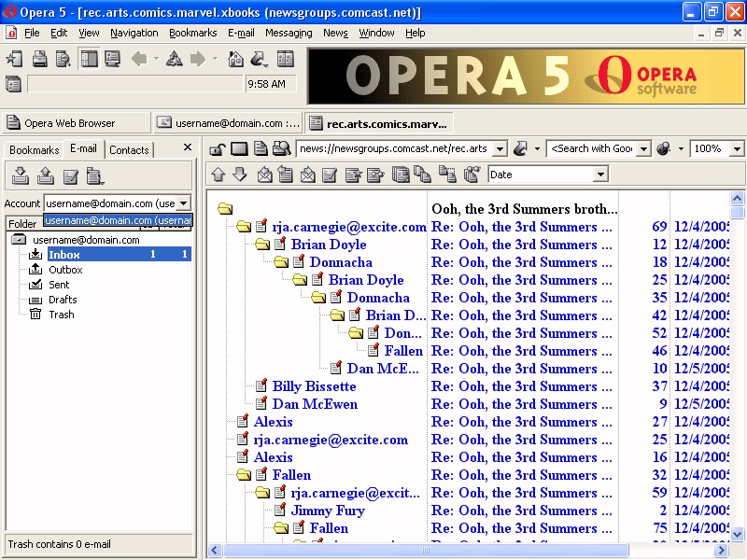Click the send mail outbox-up icon in E-mail panel

[x=46, y=175]
